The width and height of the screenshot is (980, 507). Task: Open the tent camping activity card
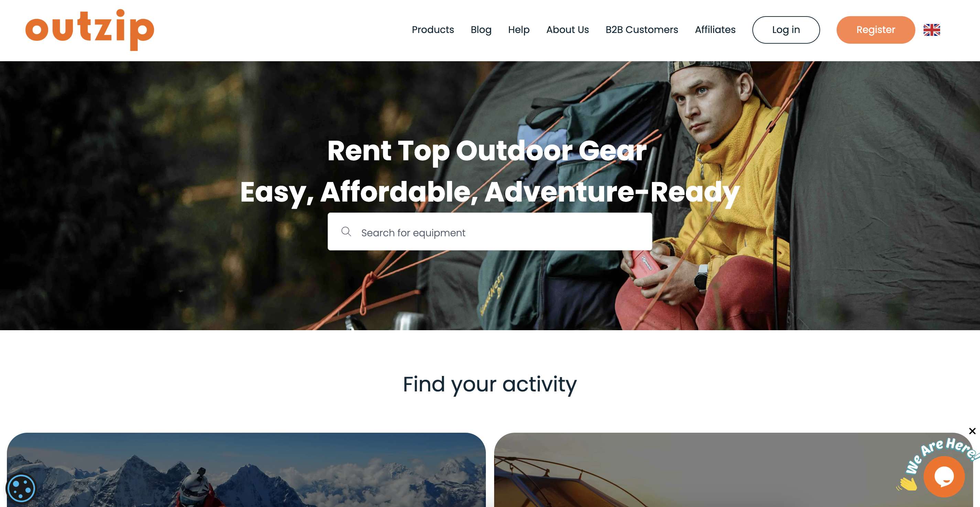(x=733, y=470)
